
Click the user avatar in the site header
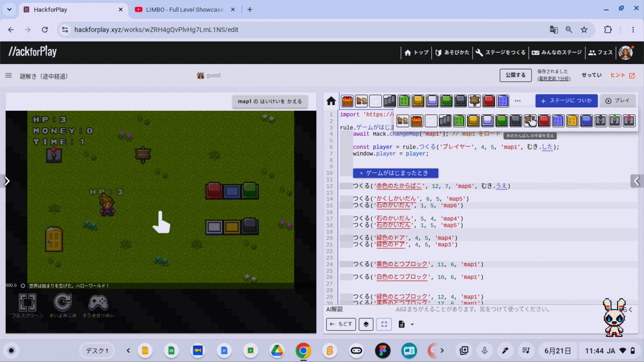(x=625, y=53)
